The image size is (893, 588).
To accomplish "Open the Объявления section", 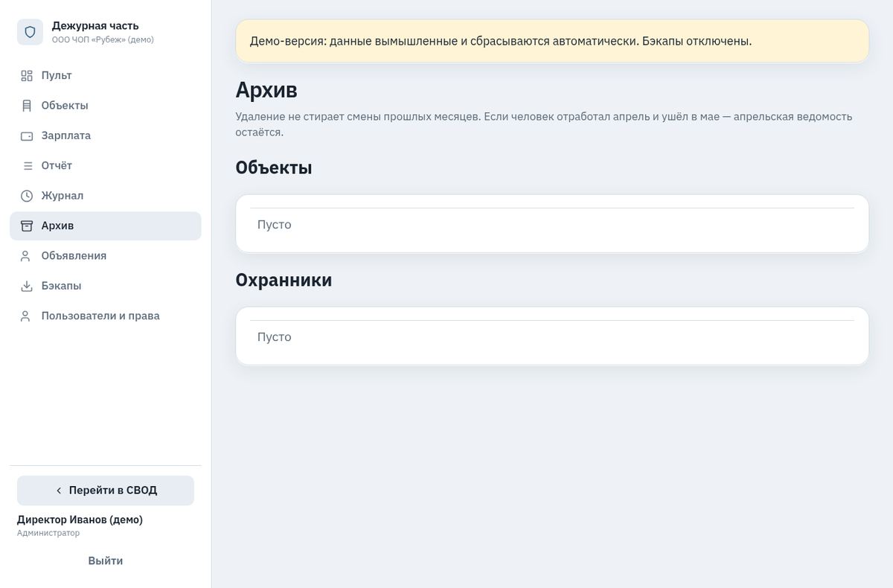I will pos(106,255).
